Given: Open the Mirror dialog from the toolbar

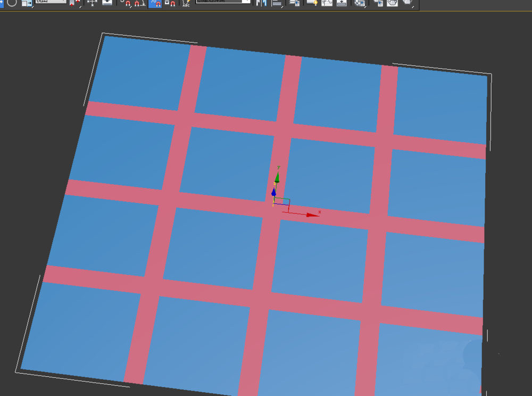Looking at the screenshot, I should point(261,4).
